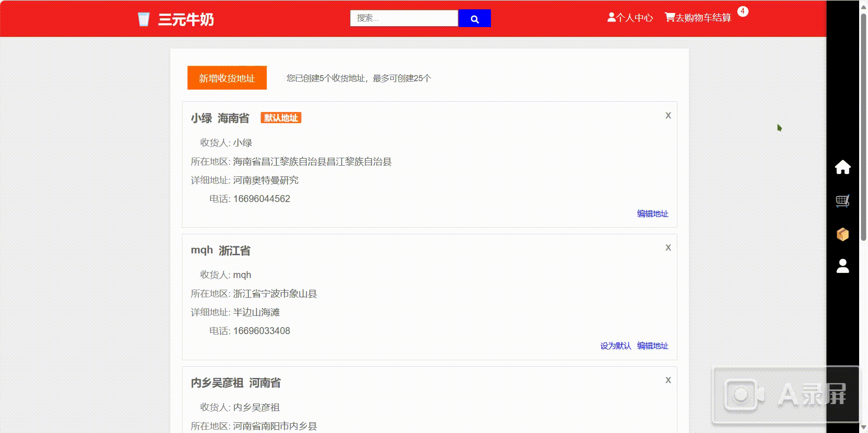Open 个人中心 from the top bar

tap(635, 18)
